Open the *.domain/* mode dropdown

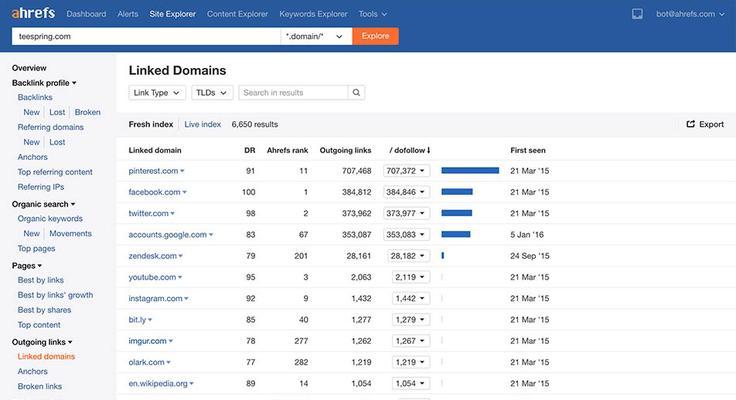point(316,36)
